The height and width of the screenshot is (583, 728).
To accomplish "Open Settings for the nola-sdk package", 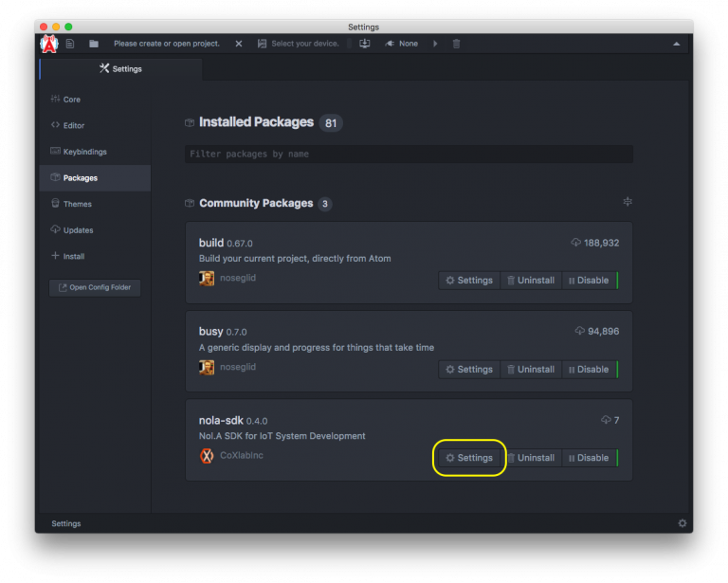I will coord(469,458).
